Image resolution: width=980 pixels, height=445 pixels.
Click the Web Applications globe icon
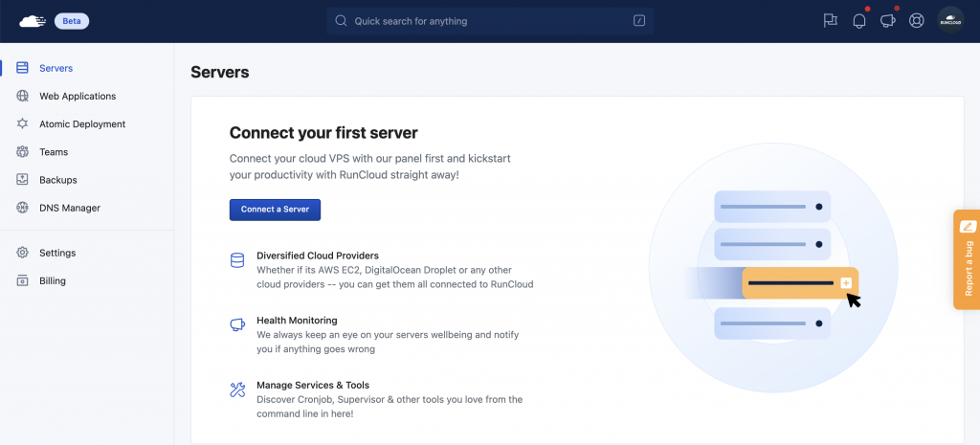tap(23, 96)
